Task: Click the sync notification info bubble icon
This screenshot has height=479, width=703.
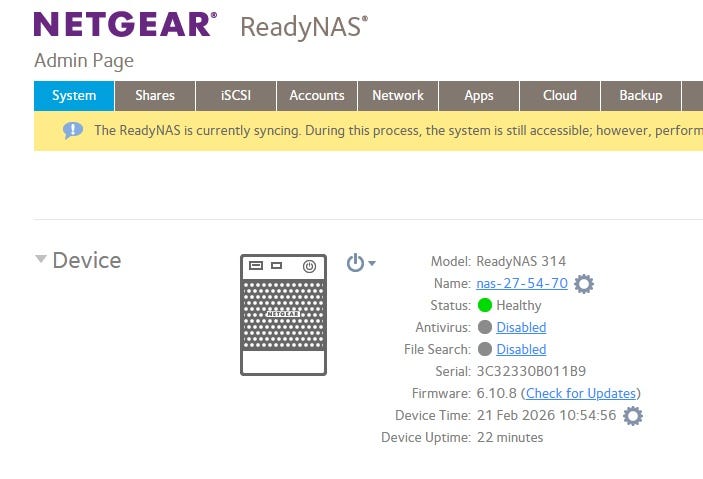Action: pos(73,131)
